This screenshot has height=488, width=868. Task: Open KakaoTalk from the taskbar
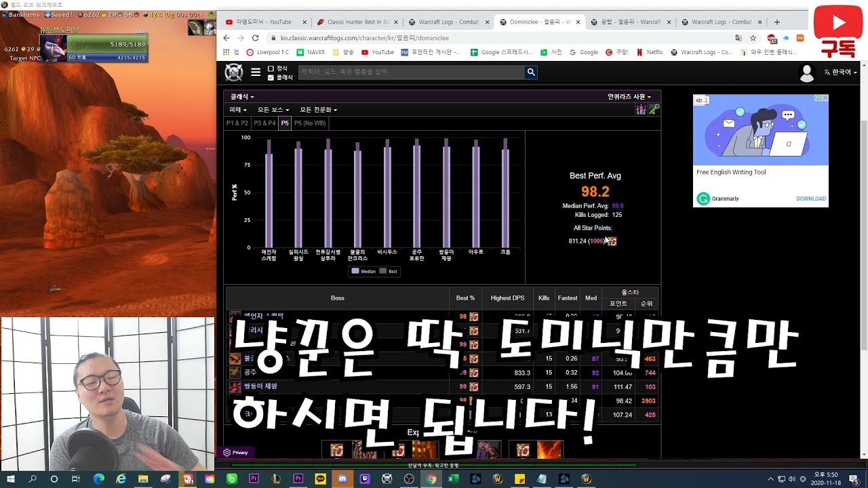tap(320, 479)
